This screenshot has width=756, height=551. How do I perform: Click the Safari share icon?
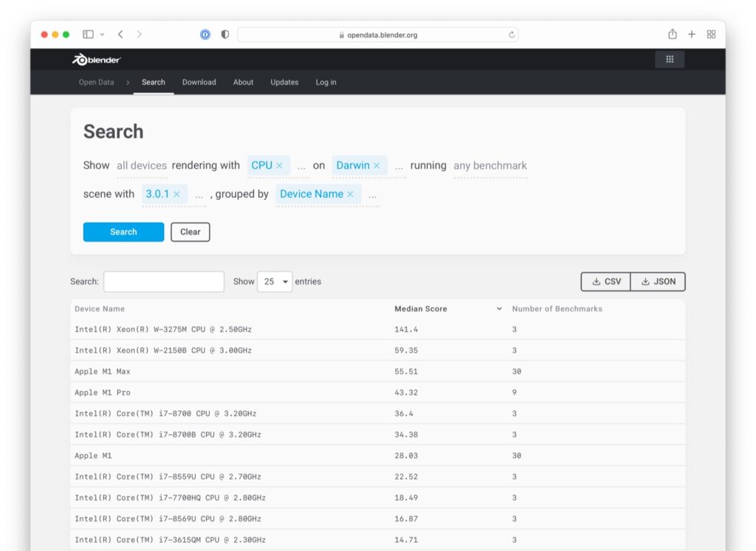(672, 35)
